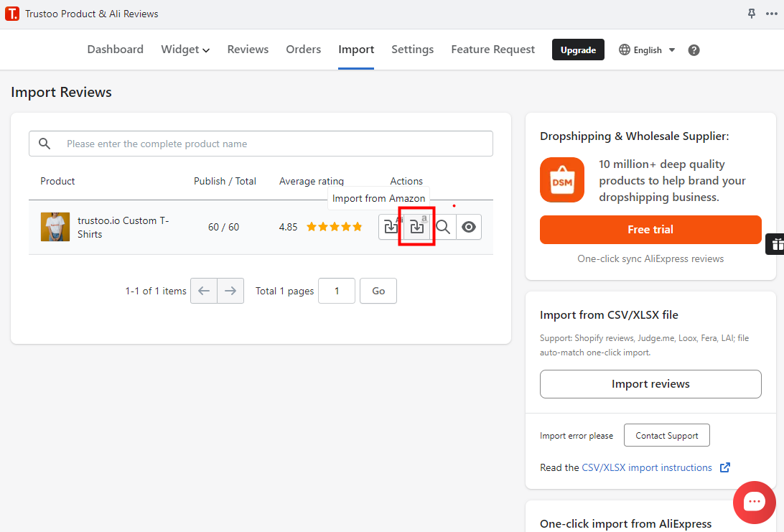Screen dimensions: 784x532
Task: Go to the next page arrow
Action: 230,291
